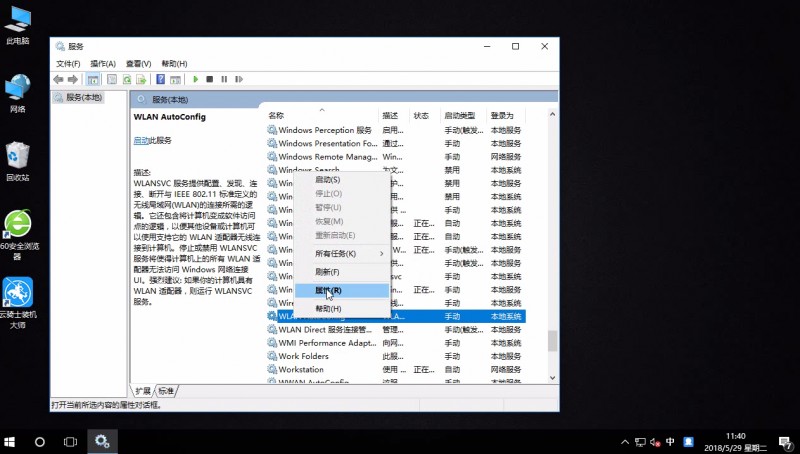Click the Forward arrow in the toolbar
The width and height of the screenshot is (800, 454).
point(73,79)
